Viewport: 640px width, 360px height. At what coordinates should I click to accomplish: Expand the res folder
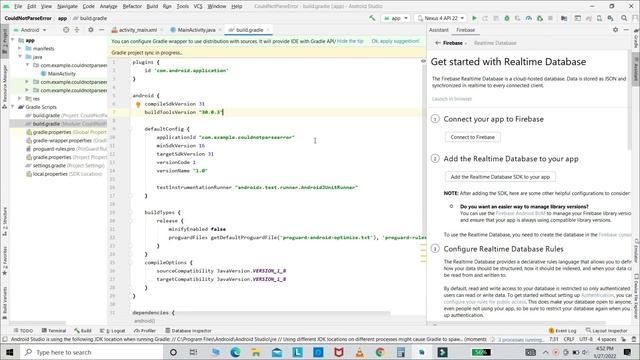coord(20,98)
